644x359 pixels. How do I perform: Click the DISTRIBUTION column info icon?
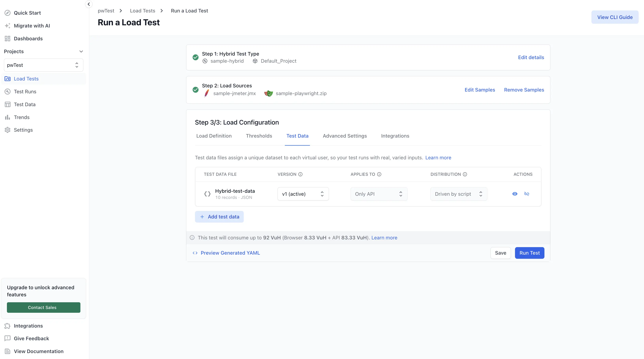(465, 174)
